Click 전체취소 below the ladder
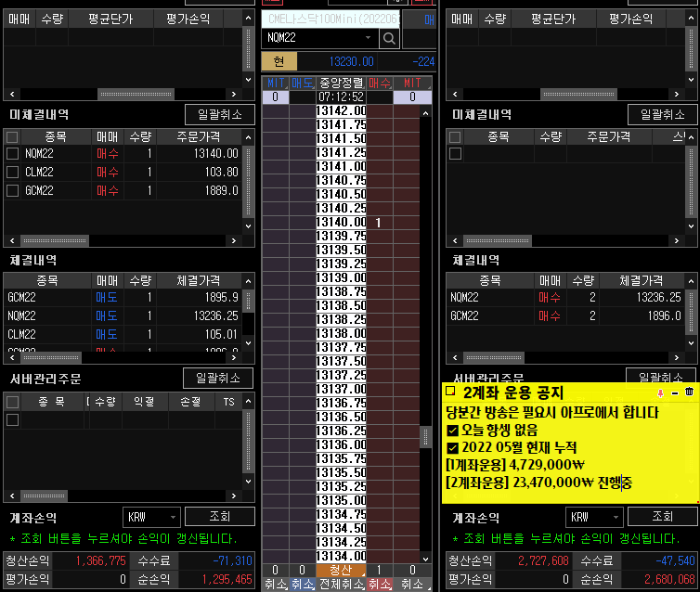 (341, 584)
